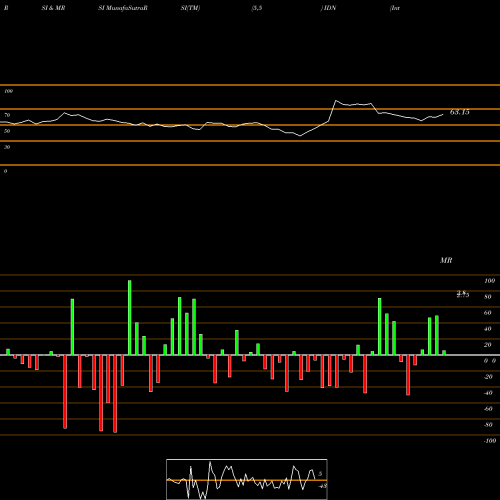
Task: Click the MR axis label -20
Action: pos(488,377)
